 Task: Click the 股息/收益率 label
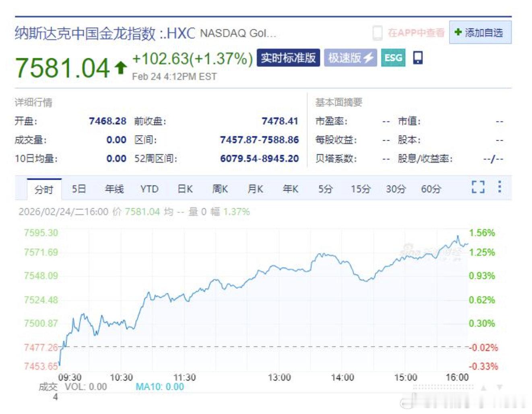(425, 159)
